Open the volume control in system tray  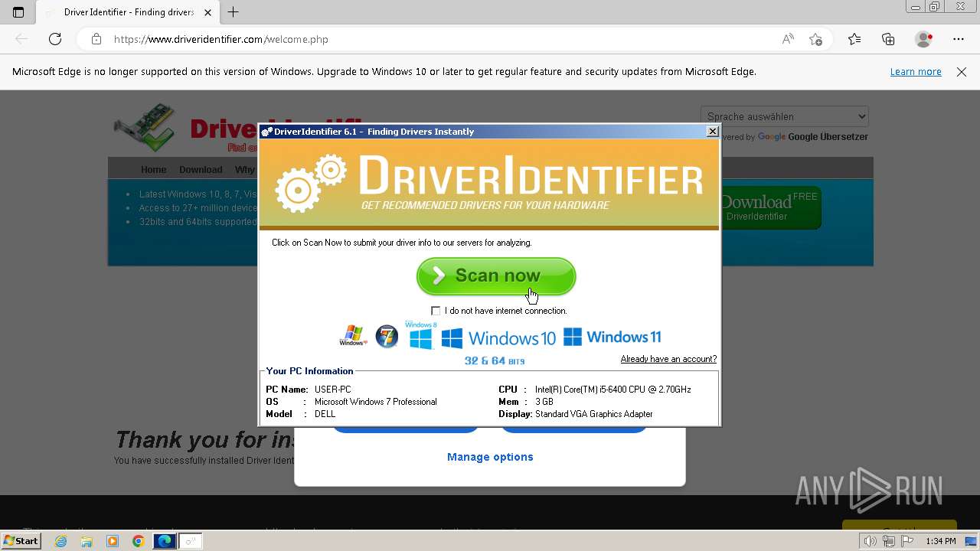pyautogui.click(x=871, y=541)
